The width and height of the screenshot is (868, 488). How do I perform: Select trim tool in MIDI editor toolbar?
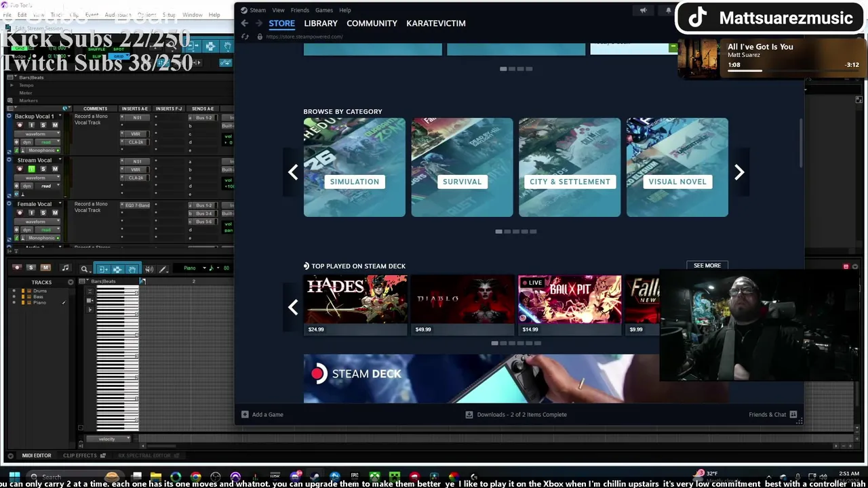click(103, 269)
